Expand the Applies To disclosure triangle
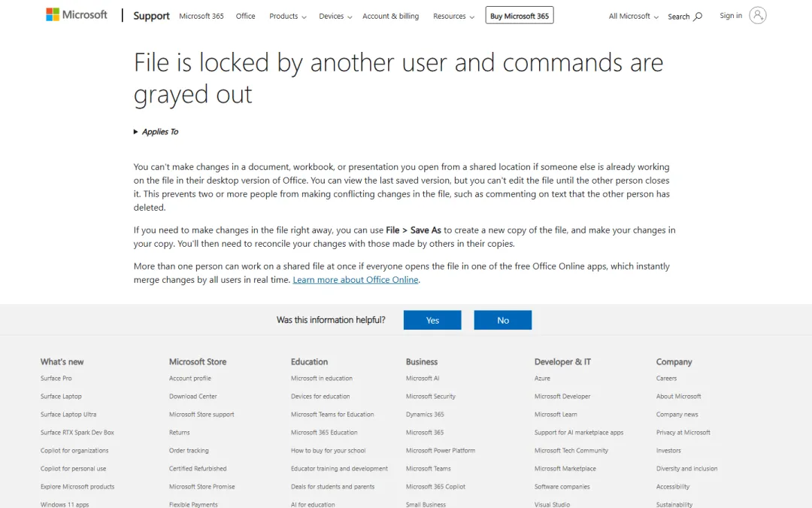The width and height of the screenshot is (812, 508). pyautogui.click(x=135, y=132)
